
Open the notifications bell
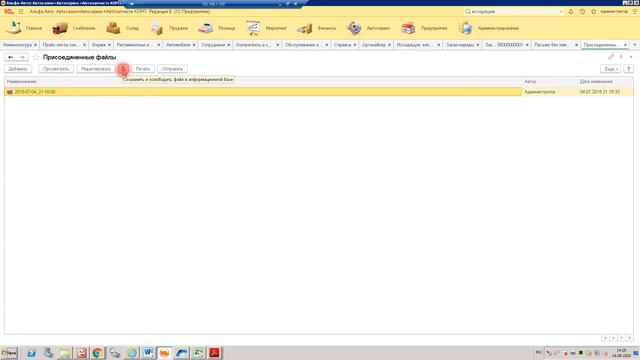pyautogui.click(x=571, y=11)
